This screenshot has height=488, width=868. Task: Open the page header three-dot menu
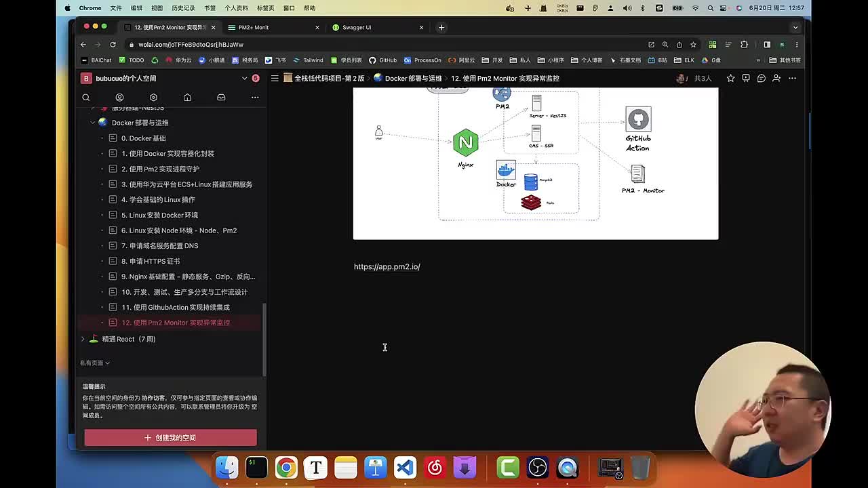pyautogui.click(x=792, y=78)
